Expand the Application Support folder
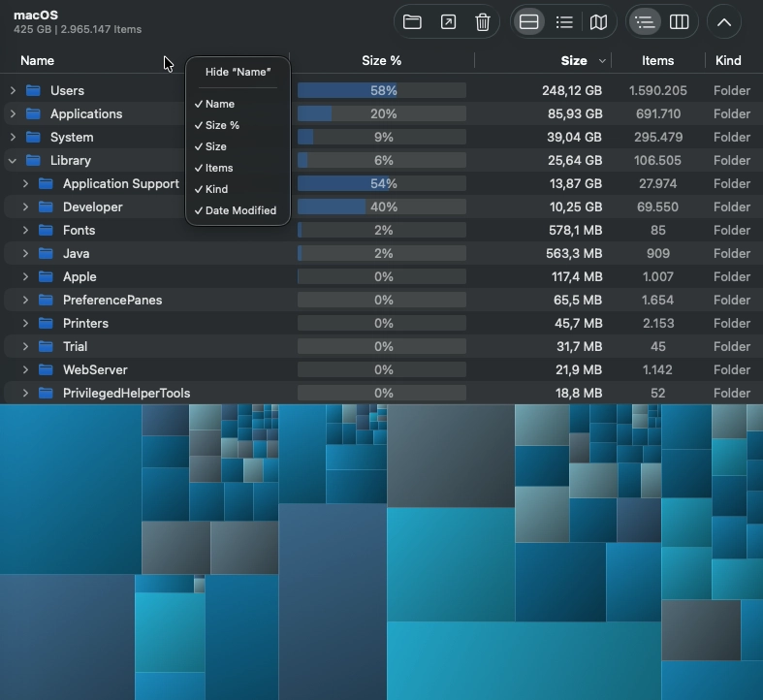 [x=25, y=184]
